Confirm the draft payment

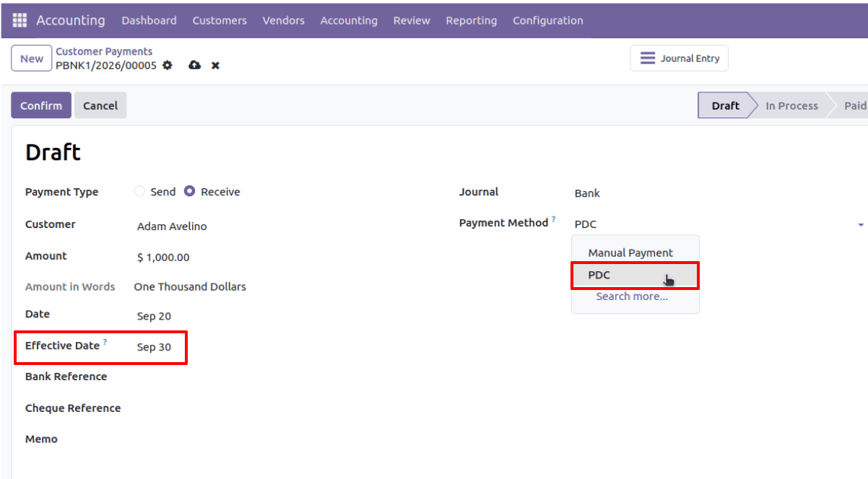coord(41,105)
